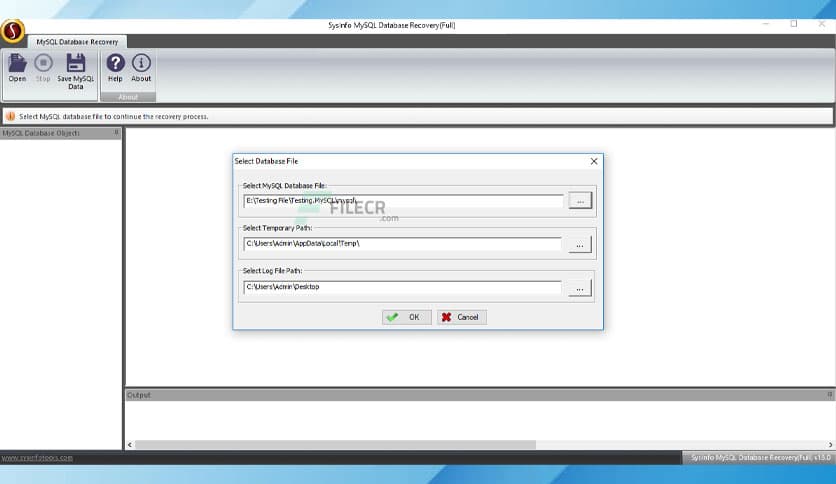The width and height of the screenshot is (836, 484).
Task: Click the Output panel's left scroll arrow
Action: (130, 445)
